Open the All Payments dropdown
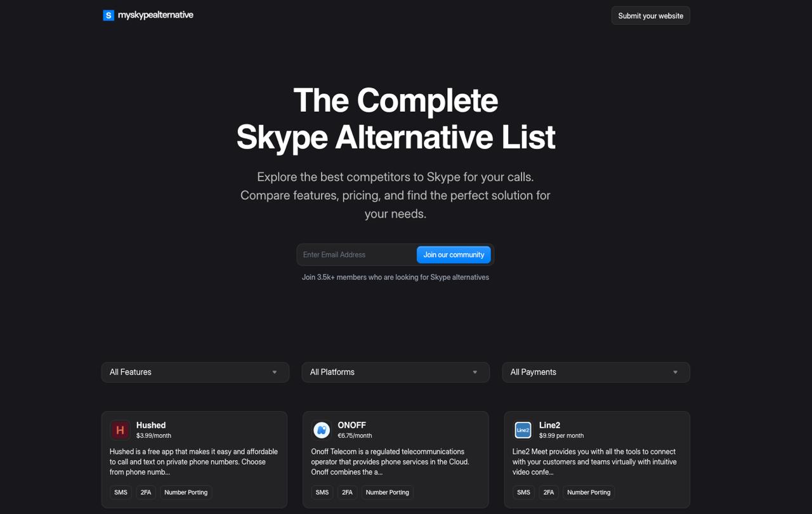812x514 pixels. point(596,372)
